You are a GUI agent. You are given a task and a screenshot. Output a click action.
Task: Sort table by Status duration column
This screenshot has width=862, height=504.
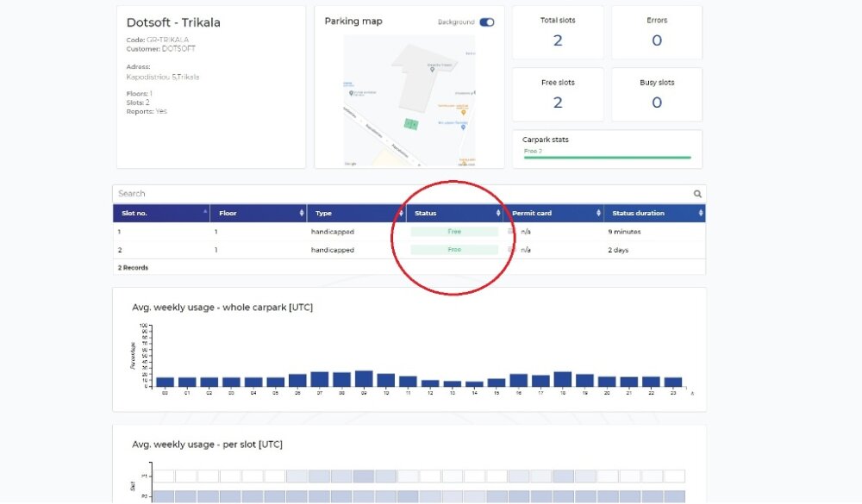pyautogui.click(x=654, y=213)
